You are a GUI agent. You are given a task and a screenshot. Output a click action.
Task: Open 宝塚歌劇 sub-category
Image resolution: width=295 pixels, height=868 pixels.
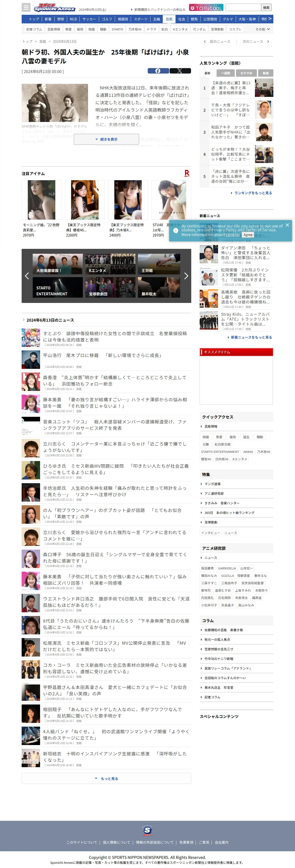[217, 29]
